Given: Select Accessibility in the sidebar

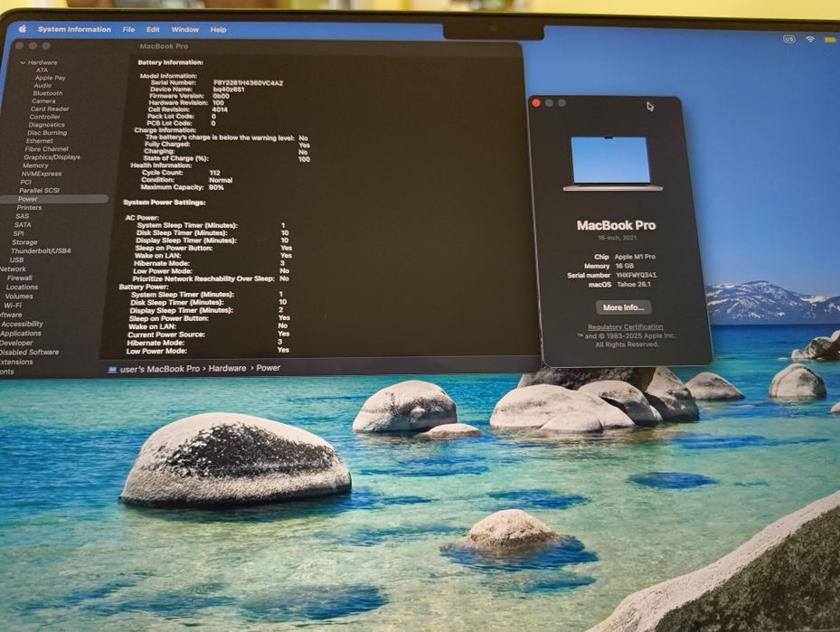Looking at the screenshot, I should click(22, 324).
